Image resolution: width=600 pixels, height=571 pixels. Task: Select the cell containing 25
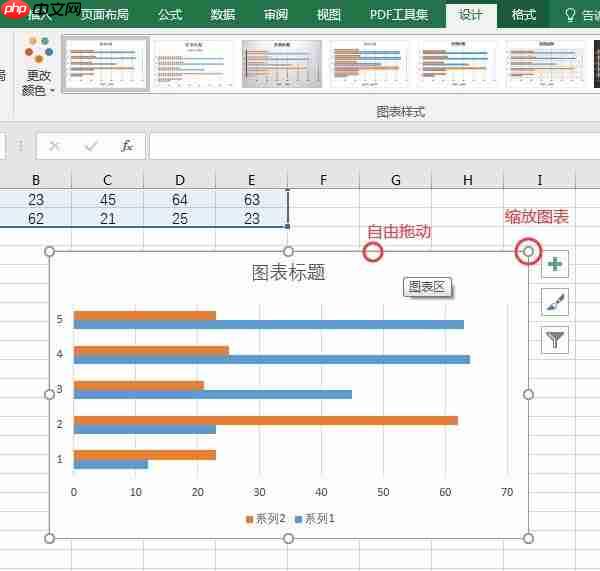point(180,219)
